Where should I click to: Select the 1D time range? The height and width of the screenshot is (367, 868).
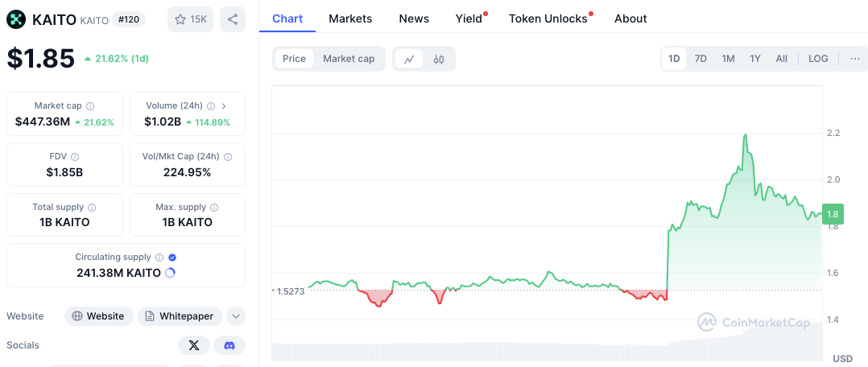point(674,59)
